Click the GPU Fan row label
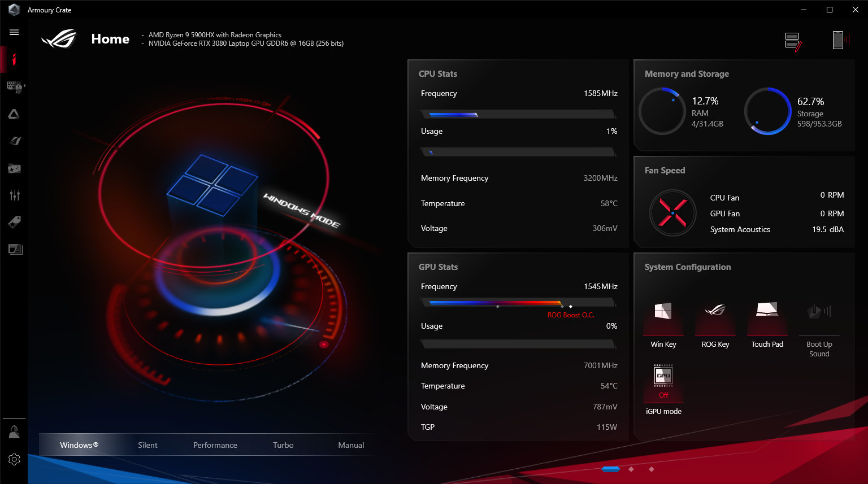The image size is (868, 484). pyautogui.click(x=725, y=213)
